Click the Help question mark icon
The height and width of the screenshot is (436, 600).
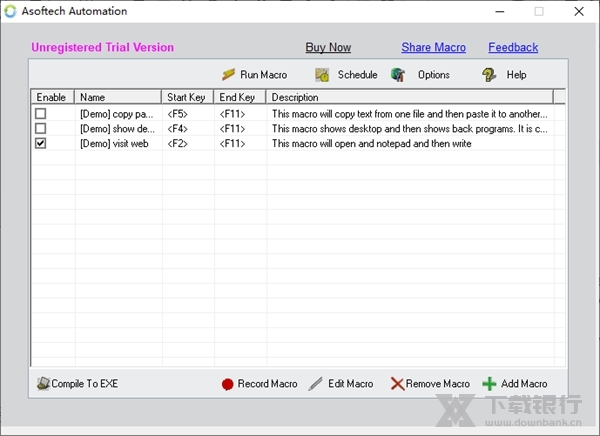coord(489,75)
